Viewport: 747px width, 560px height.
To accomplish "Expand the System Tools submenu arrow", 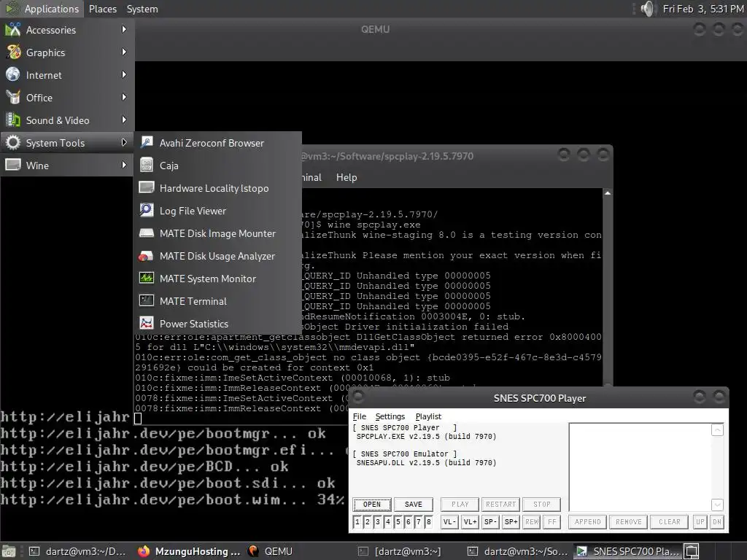I will pyautogui.click(x=124, y=142).
